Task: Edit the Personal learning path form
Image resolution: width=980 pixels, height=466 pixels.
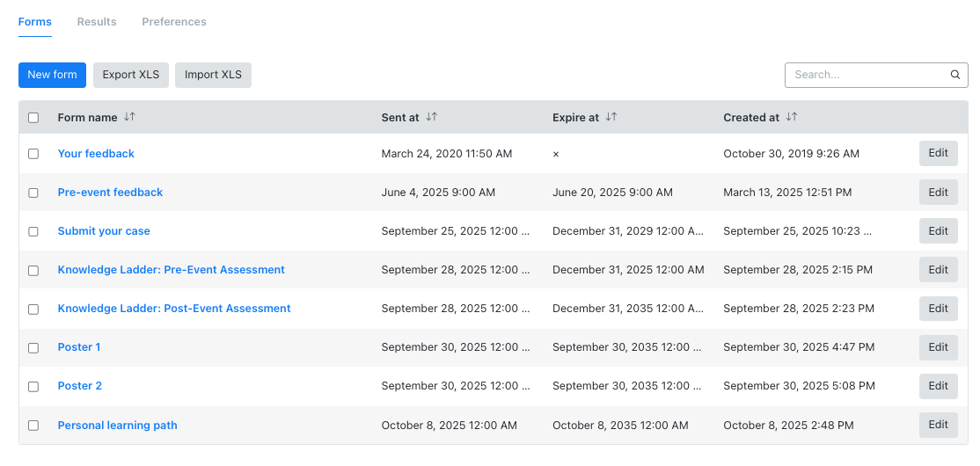Action: (x=938, y=425)
